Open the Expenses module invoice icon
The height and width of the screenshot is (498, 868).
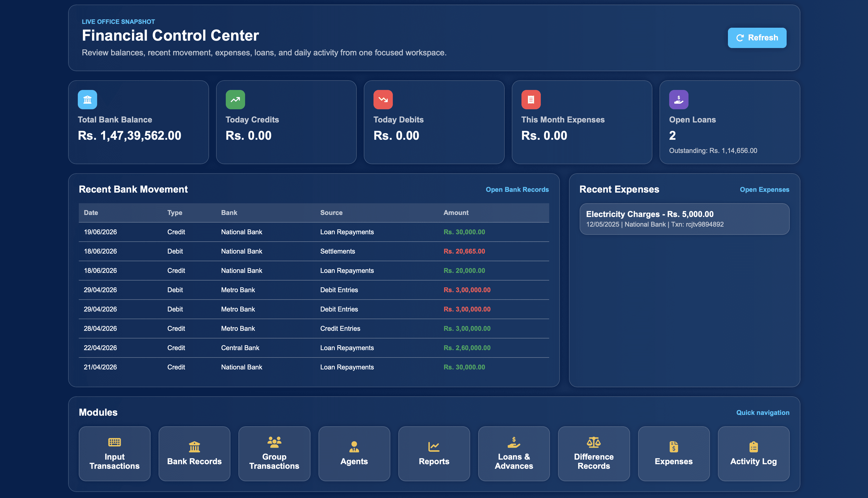674,447
